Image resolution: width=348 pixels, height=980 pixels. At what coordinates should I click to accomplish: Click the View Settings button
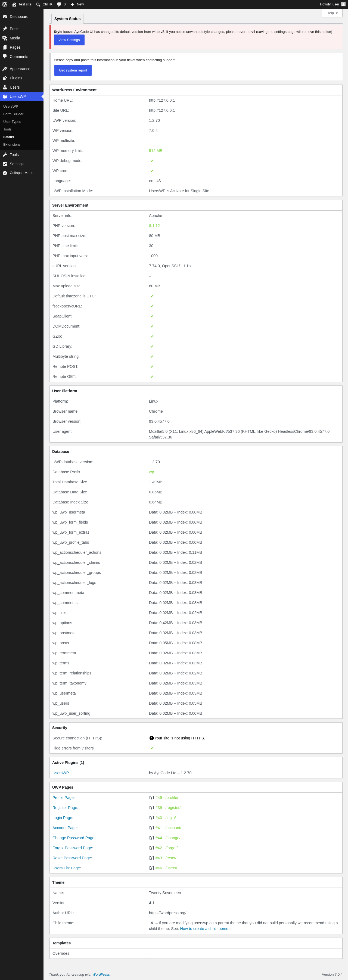(69, 40)
